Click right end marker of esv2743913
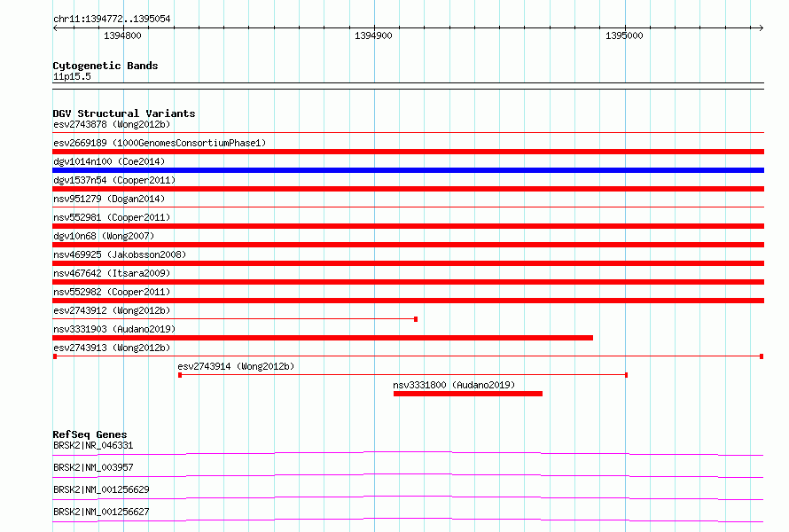The height and width of the screenshot is (532, 789). [762, 356]
